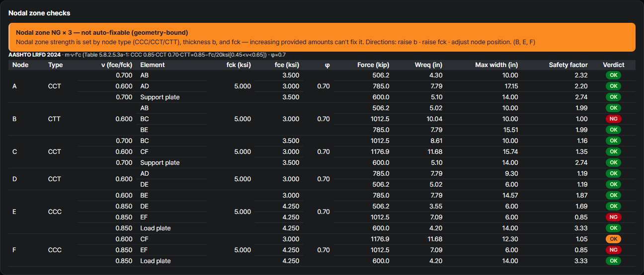Click the max width 9.30 value

[x=512, y=174]
